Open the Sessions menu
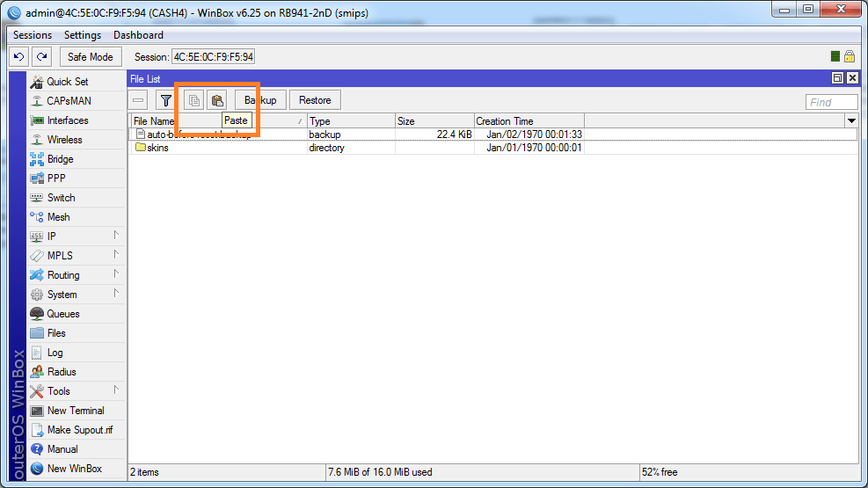The height and width of the screenshot is (488, 868). point(33,35)
